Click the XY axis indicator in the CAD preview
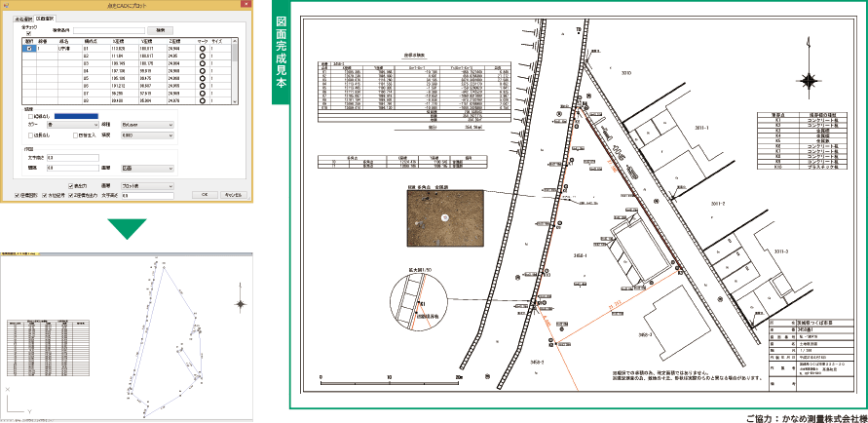Image resolution: width=868 pixels, height=423 pixels. [x=13, y=404]
